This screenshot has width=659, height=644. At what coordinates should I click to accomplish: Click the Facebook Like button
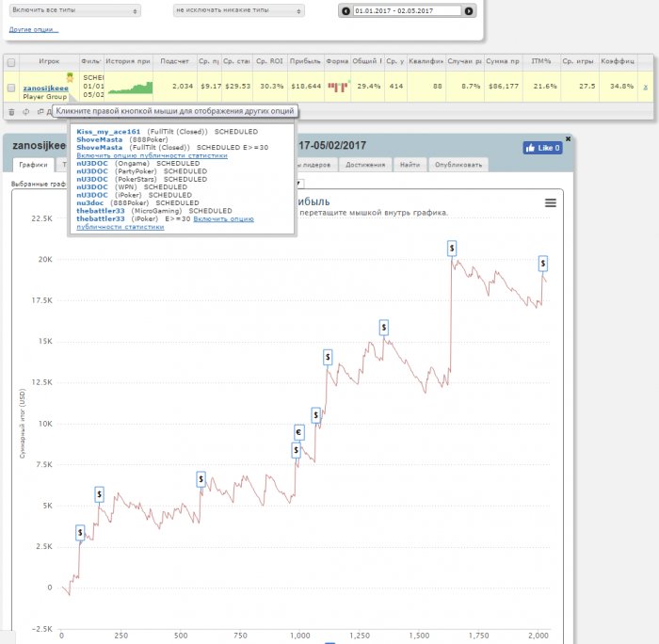pyautogui.click(x=542, y=148)
